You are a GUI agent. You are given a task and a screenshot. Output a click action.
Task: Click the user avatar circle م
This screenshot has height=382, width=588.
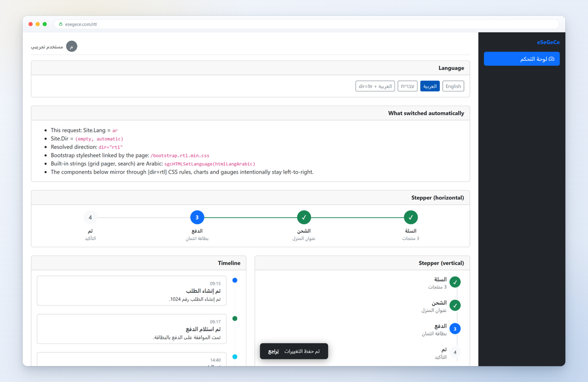click(72, 46)
